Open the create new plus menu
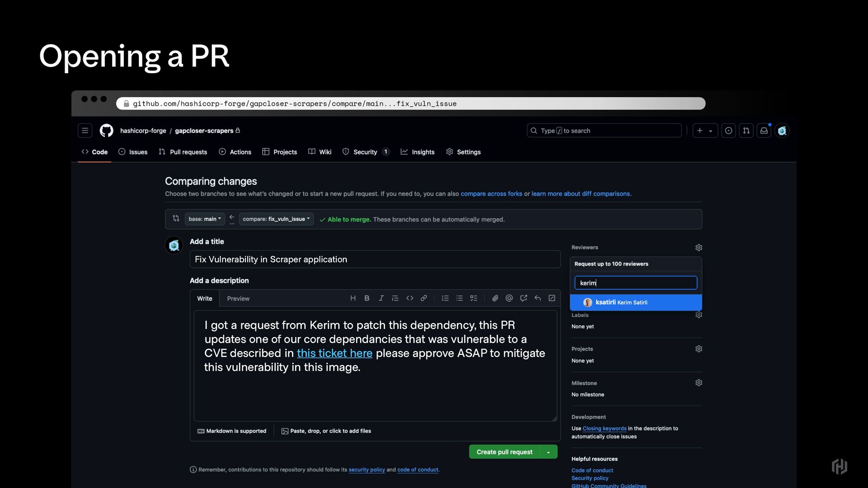Viewport: 868px width, 488px height. click(x=705, y=131)
